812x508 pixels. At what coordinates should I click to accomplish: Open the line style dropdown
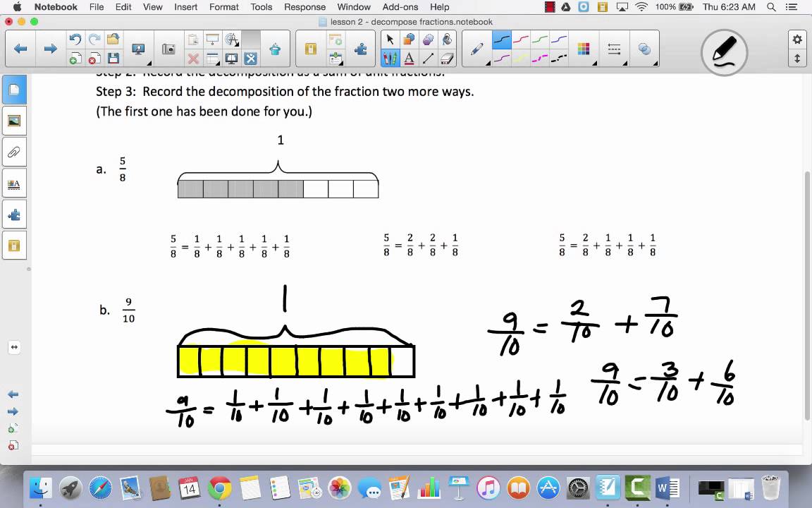coord(615,50)
